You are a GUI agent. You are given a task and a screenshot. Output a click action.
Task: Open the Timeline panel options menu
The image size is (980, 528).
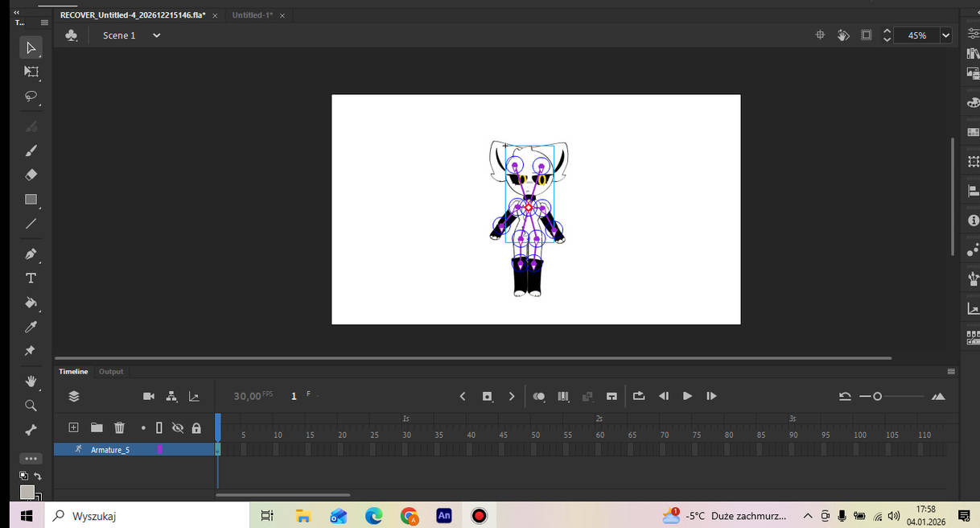click(x=951, y=372)
